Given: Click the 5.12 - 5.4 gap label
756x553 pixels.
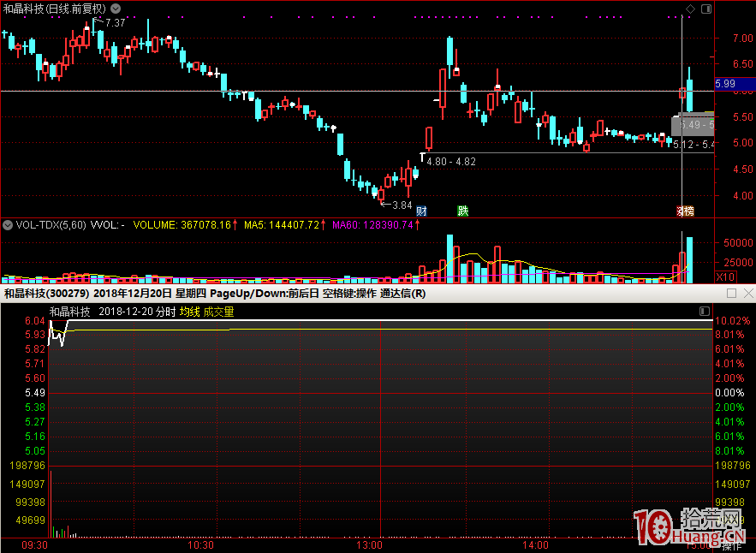Looking at the screenshot, I should [693, 144].
